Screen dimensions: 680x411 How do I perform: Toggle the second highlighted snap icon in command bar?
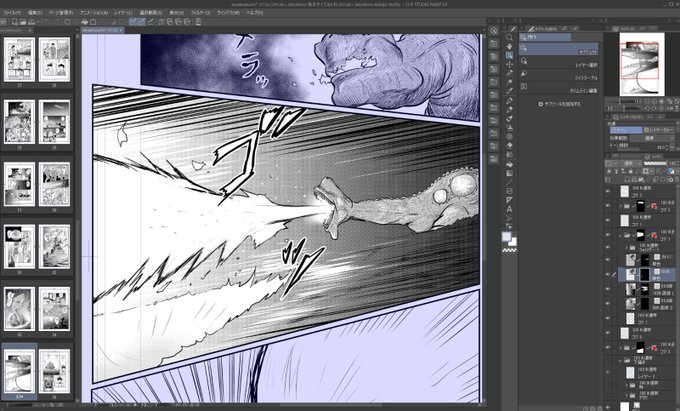[142, 22]
